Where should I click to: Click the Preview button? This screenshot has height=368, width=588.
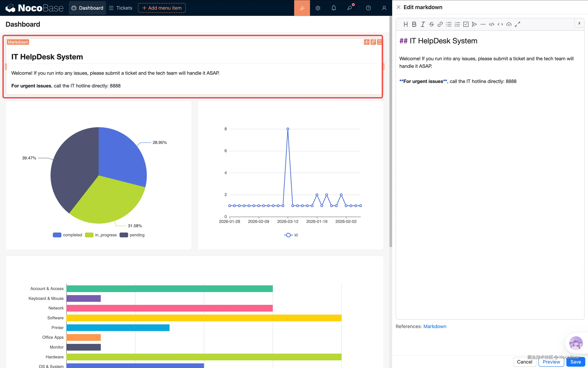[551, 362]
